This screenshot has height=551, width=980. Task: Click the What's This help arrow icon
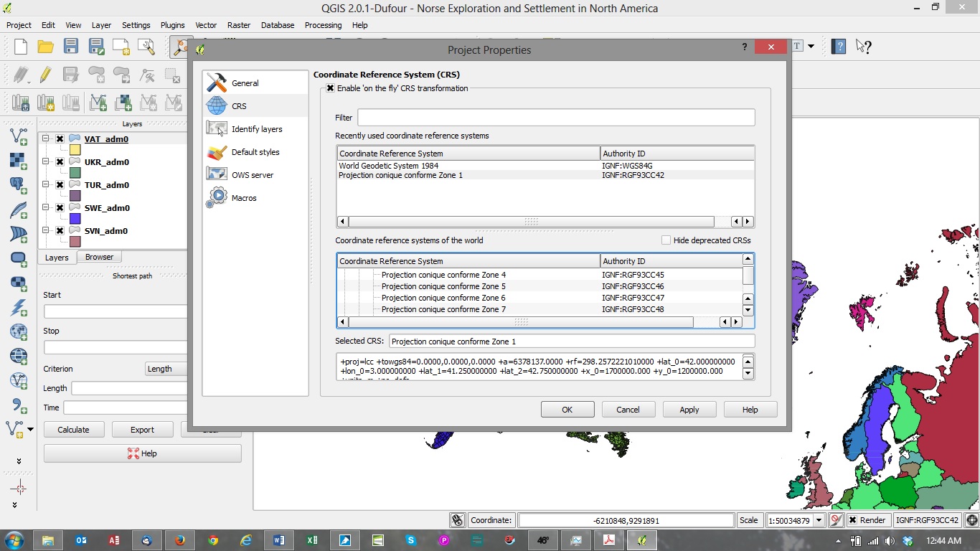click(x=864, y=47)
